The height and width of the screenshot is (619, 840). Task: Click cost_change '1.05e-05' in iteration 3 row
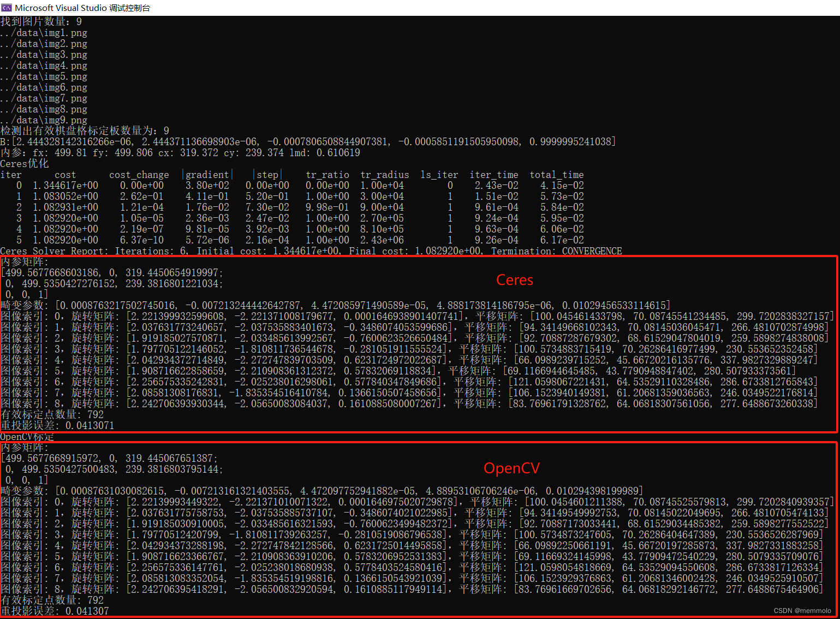point(142,218)
